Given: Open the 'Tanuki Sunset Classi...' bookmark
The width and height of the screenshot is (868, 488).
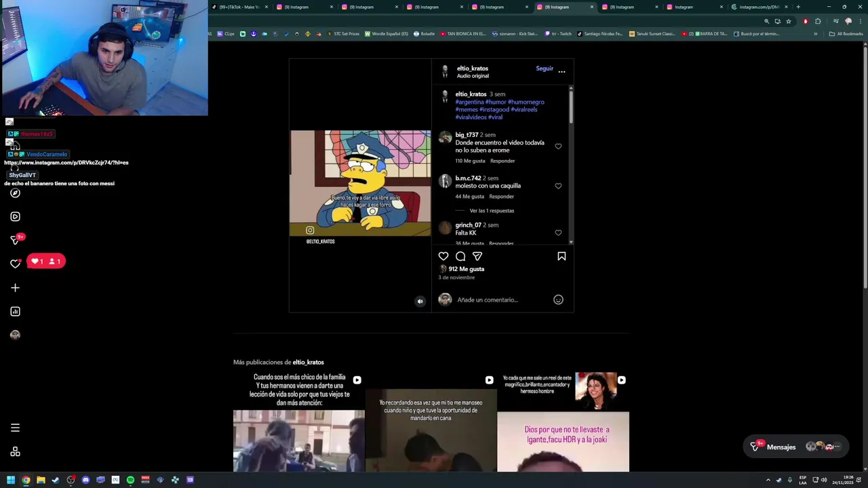Looking at the screenshot, I should 652,34.
